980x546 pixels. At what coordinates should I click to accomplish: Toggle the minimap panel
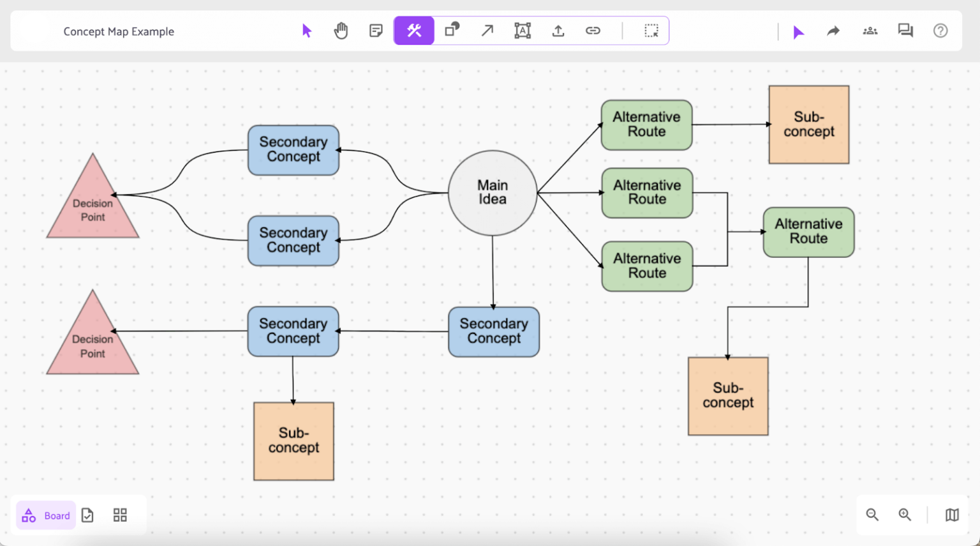952,515
